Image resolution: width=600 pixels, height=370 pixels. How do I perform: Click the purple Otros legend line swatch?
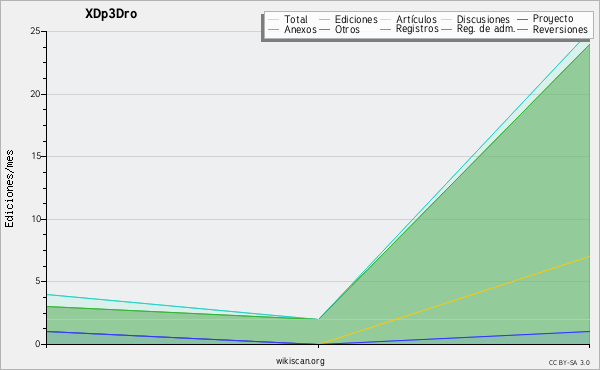tap(324, 29)
